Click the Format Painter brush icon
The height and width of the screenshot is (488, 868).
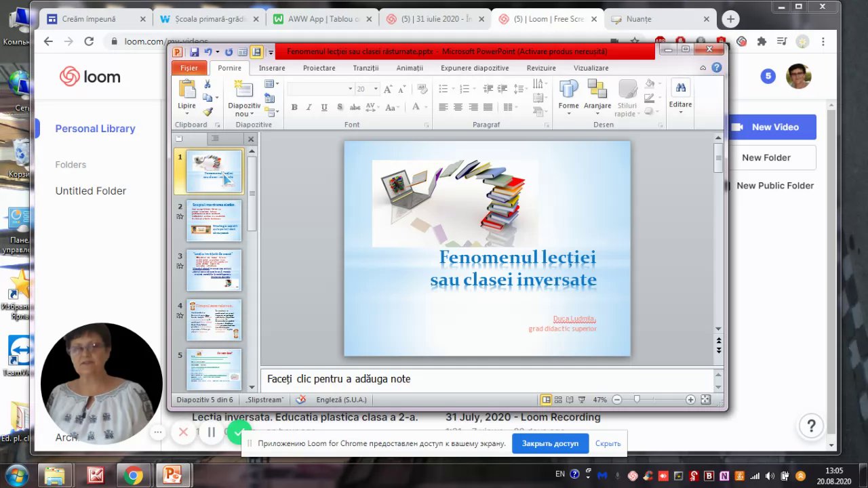point(208,113)
